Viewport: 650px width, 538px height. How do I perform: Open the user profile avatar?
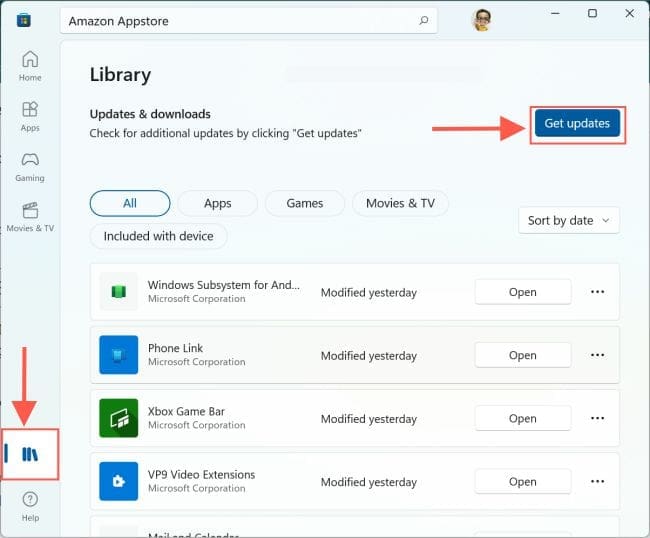tap(481, 20)
